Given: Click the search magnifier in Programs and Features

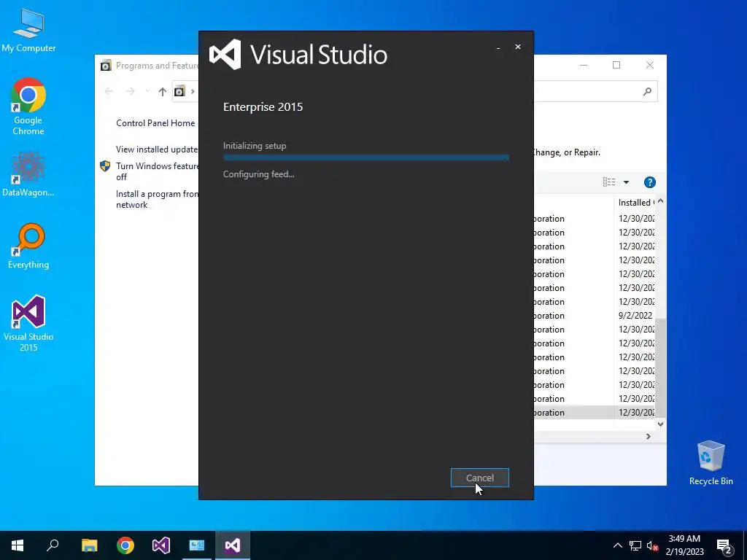Looking at the screenshot, I should pyautogui.click(x=647, y=91).
